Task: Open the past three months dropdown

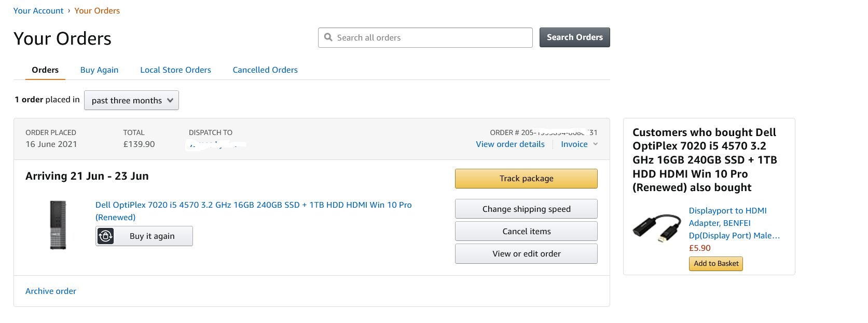Action: point(131,100)
